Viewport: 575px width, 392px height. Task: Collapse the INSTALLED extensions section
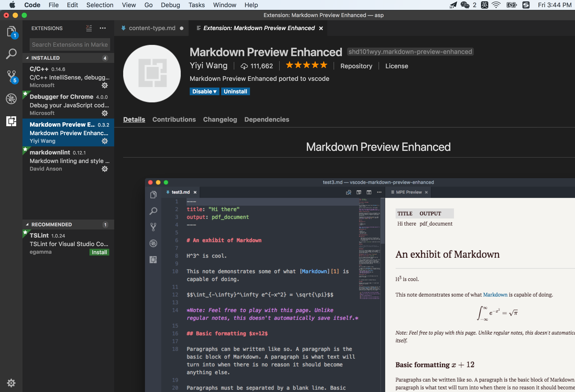tap(68, 58)
